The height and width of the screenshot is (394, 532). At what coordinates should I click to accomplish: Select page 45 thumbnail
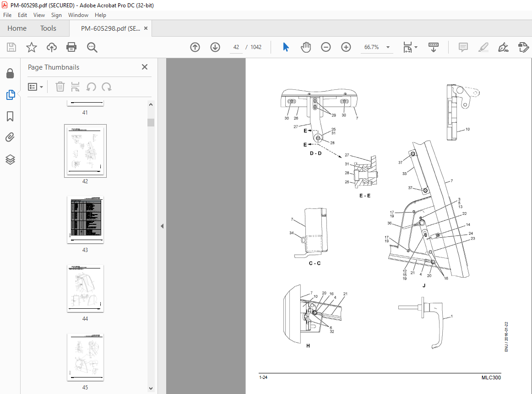(85, 357)
